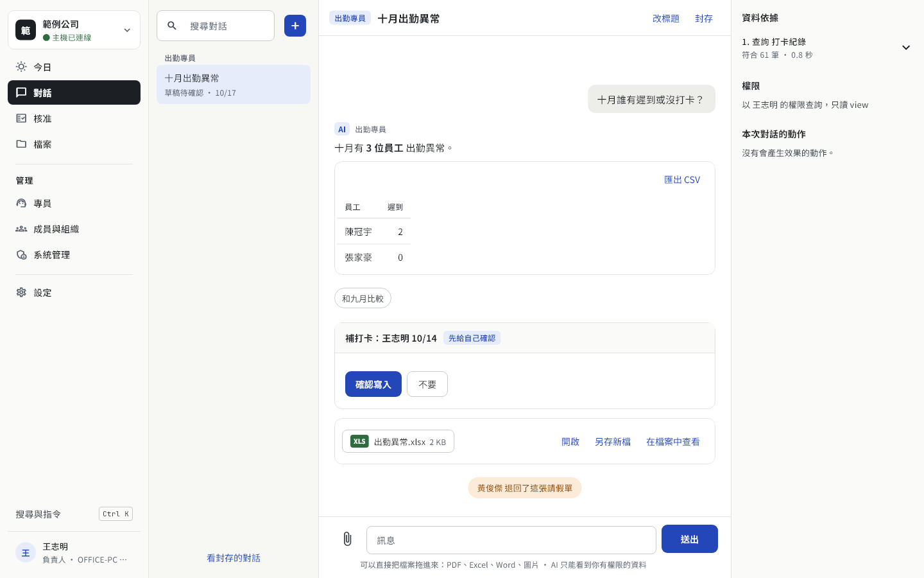Click the 確認寫入 button
The image size is (924, 578).
[373, 384]
